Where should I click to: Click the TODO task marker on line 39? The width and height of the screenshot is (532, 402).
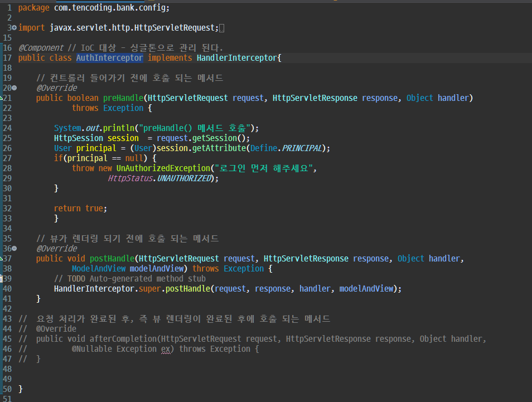click(1, 279)
